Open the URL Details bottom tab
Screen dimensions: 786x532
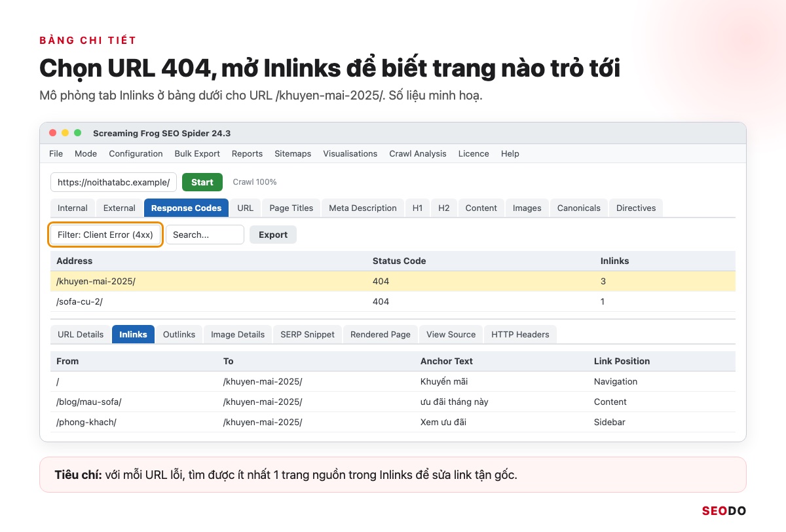coord(81,334)
